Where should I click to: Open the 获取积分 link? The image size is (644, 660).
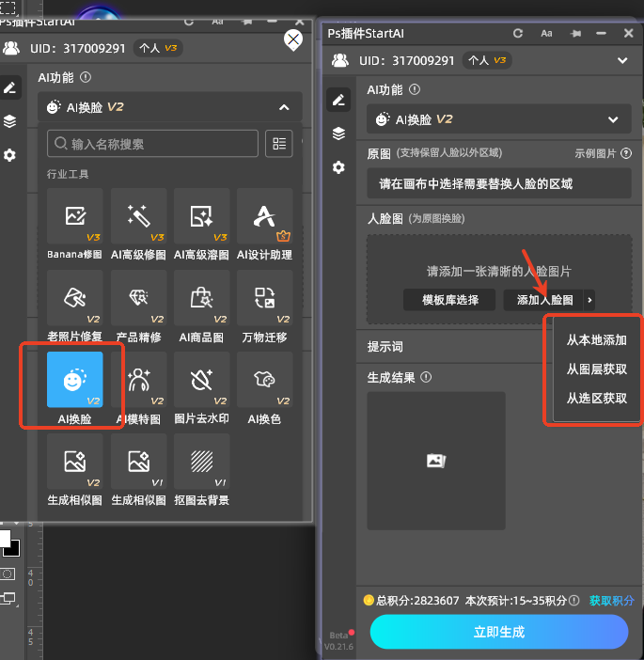(611, 600)
